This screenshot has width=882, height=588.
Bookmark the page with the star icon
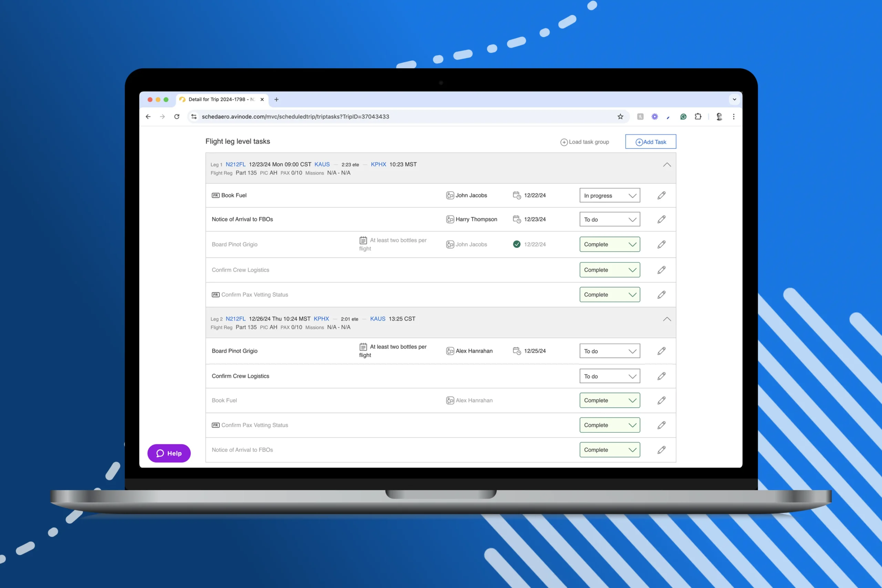pos(620,117)
